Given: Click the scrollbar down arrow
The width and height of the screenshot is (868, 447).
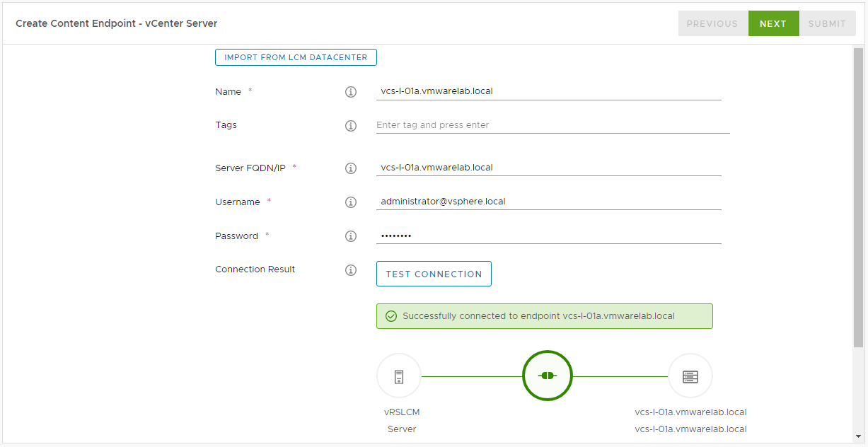Looking at the screenshot, I should 859,436.
